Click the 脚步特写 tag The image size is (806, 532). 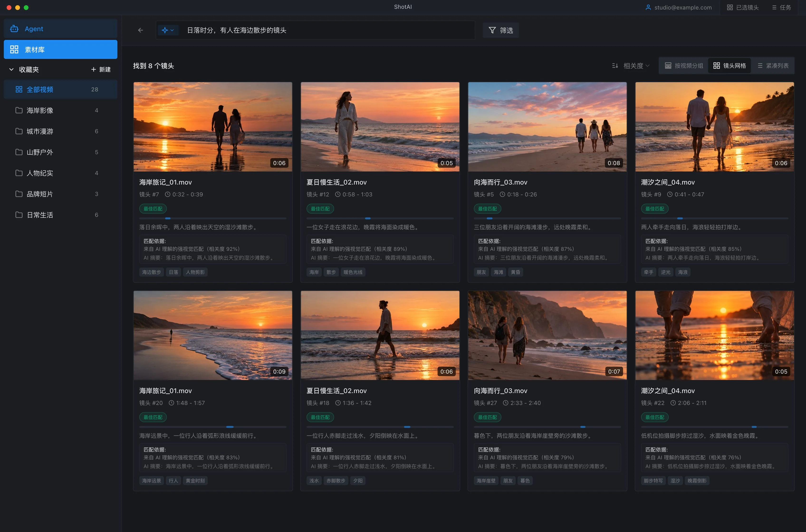[653, 481]
